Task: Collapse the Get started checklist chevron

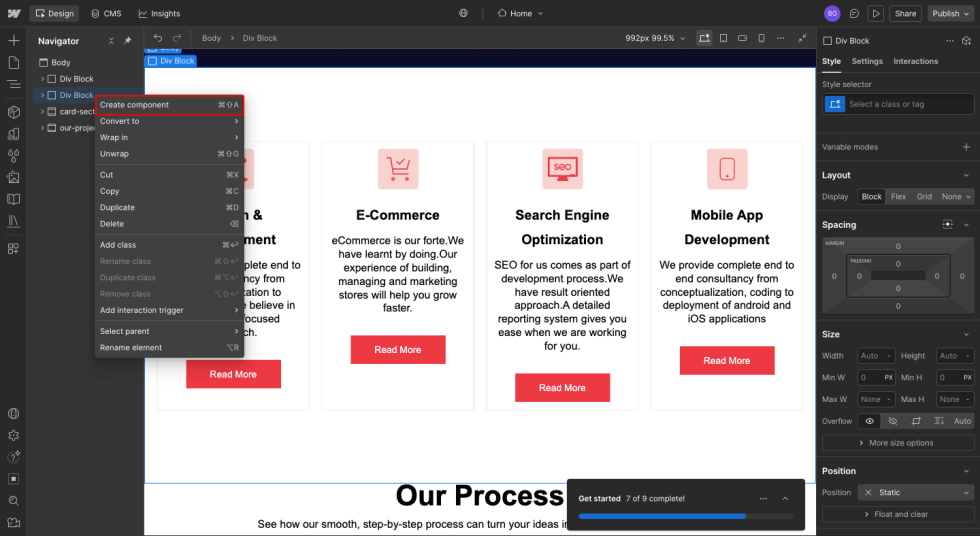Action: [x=785, y=499]
